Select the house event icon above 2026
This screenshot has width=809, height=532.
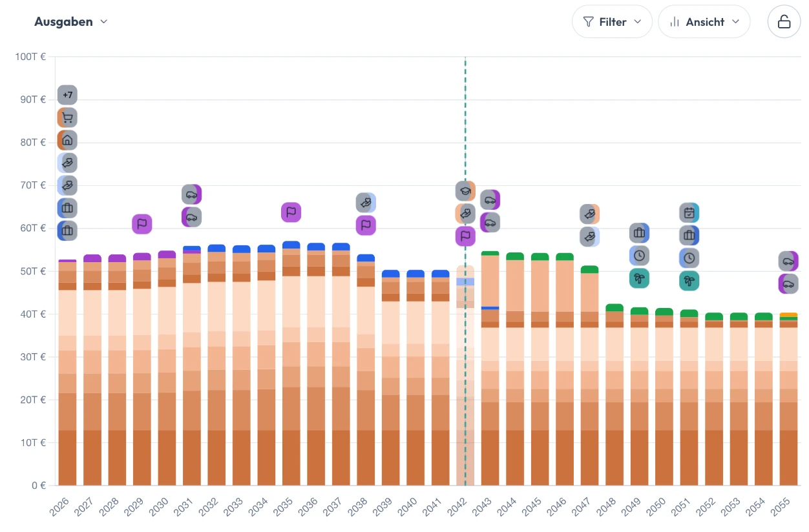click(67, 140)
